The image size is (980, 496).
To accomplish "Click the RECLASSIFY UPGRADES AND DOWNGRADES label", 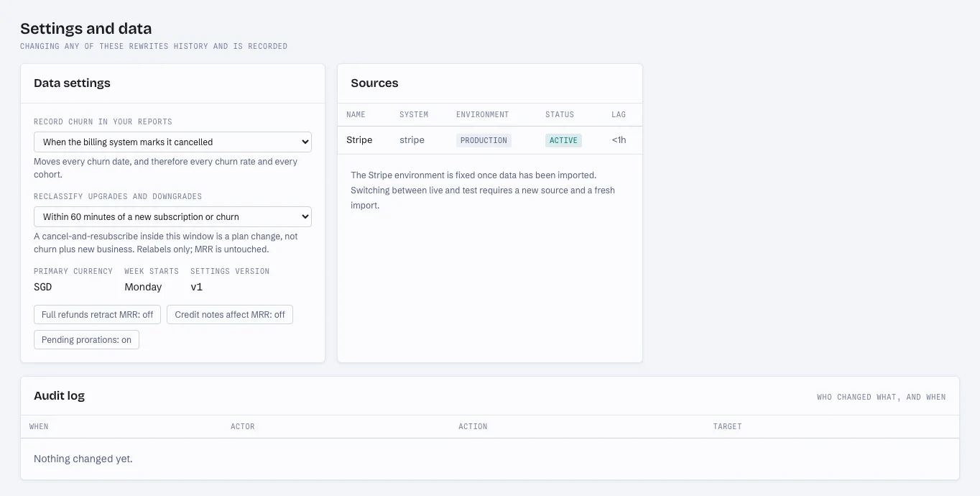I will coord(118,197).
